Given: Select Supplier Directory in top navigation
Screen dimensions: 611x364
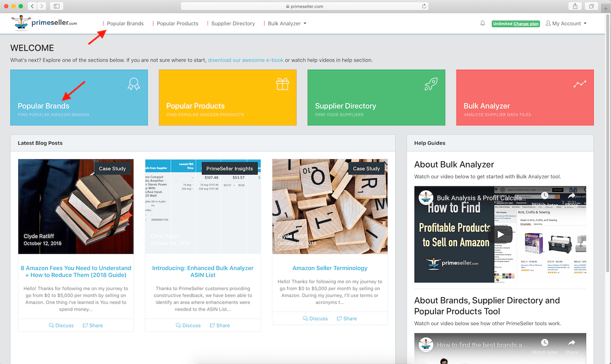Looking at the screenshot, I should click(x=233, y=23).
